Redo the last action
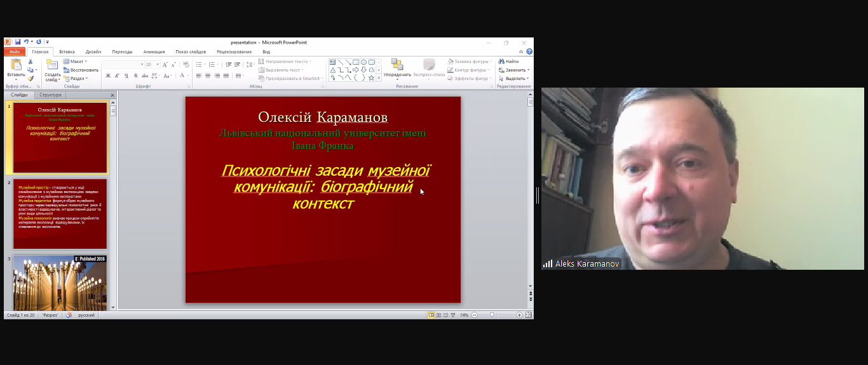Image resolution: width=868 pixels, height=365 pixels. tap(39, 42)
